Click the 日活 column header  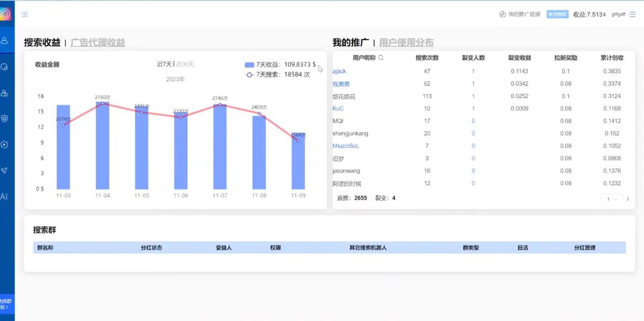pyautogui.click(x=523, y=248)
